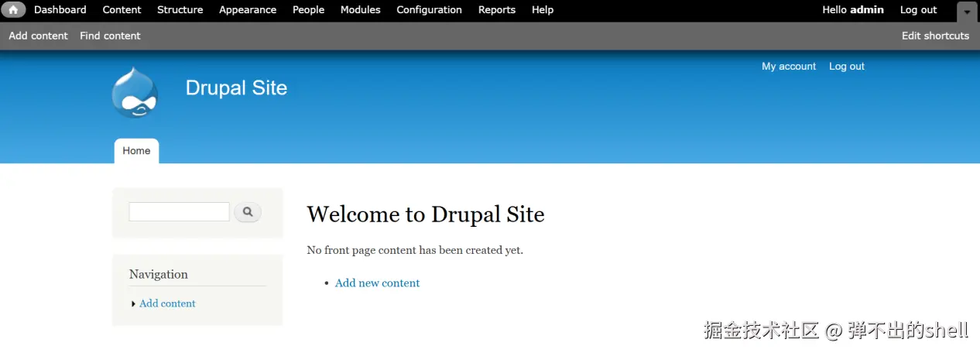The height and width of the screenshot is (353, 980).
Task: Click Add content in Navigation block
Action: [x=167, y=303]
